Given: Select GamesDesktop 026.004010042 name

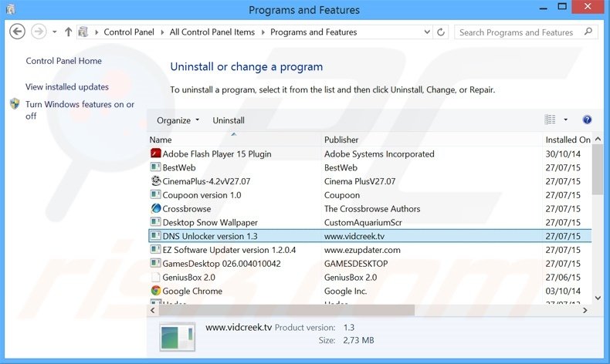Looking at the screenshot, I should (222, 264).
